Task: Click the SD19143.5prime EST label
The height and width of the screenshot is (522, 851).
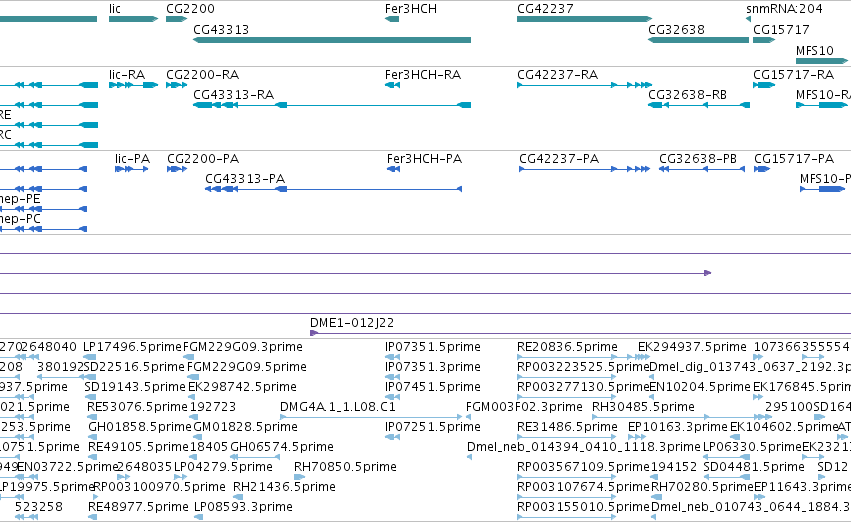Action: [x=135, y=386]
